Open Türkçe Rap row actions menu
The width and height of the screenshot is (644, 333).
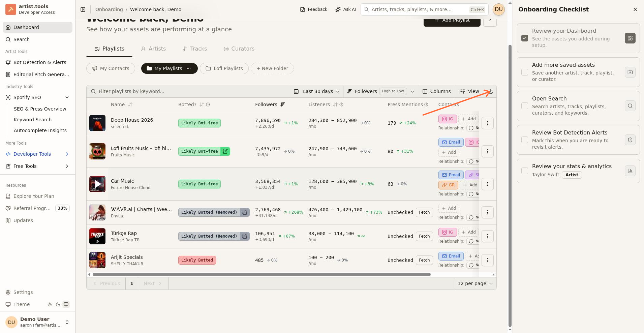488,236
